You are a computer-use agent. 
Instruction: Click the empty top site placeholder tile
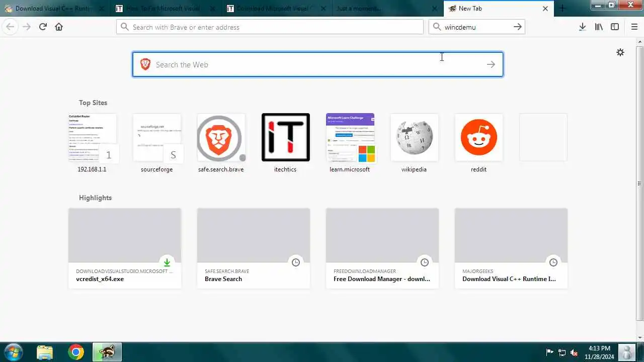pyautogui.click(x=543, y=137)
